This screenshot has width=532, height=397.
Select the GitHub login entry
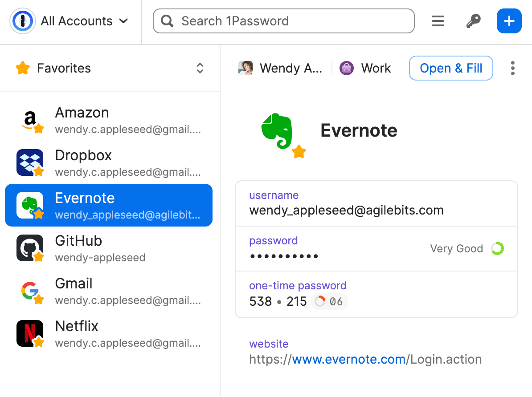pos(109,248)
